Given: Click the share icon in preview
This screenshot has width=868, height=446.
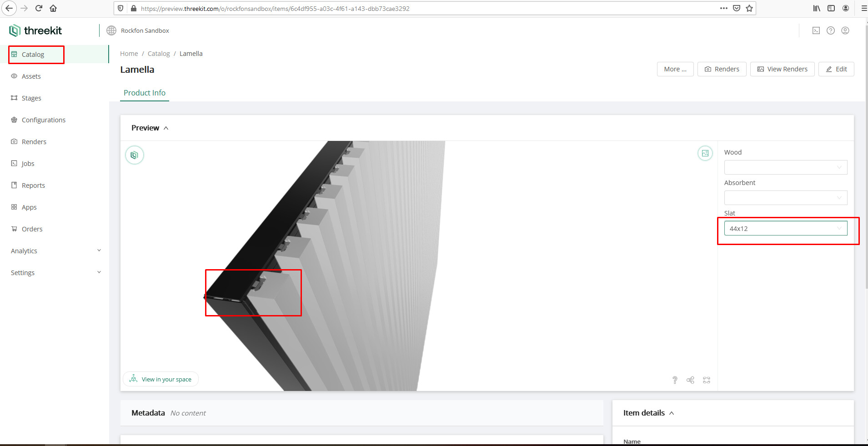Looking at the screenshot, I should point(690,380).
